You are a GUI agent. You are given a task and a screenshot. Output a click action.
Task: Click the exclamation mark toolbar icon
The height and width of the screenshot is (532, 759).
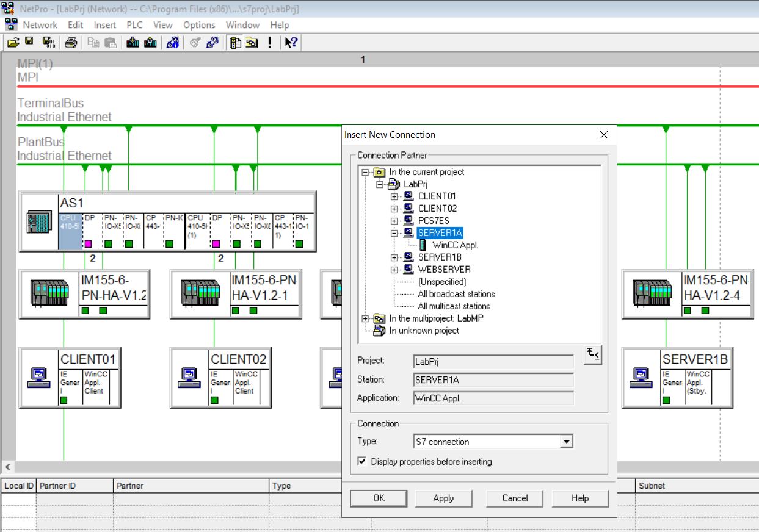pyautogui.click(x=270, y=42)
